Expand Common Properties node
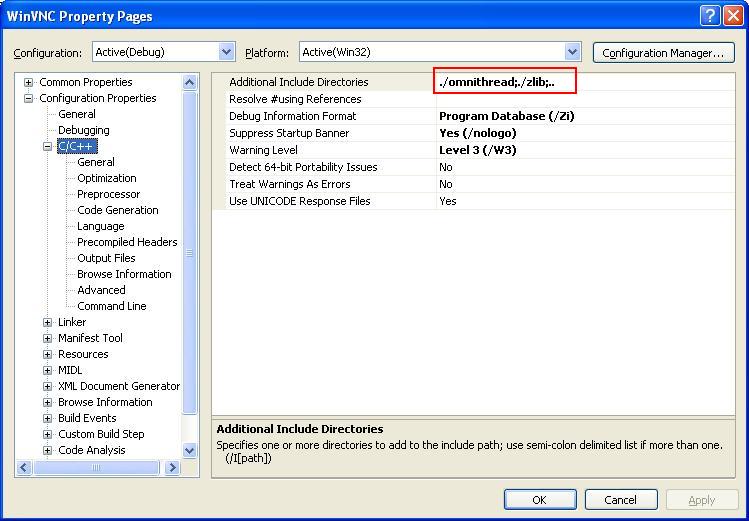This screenshot has width=749, height=521. [29, 82]
